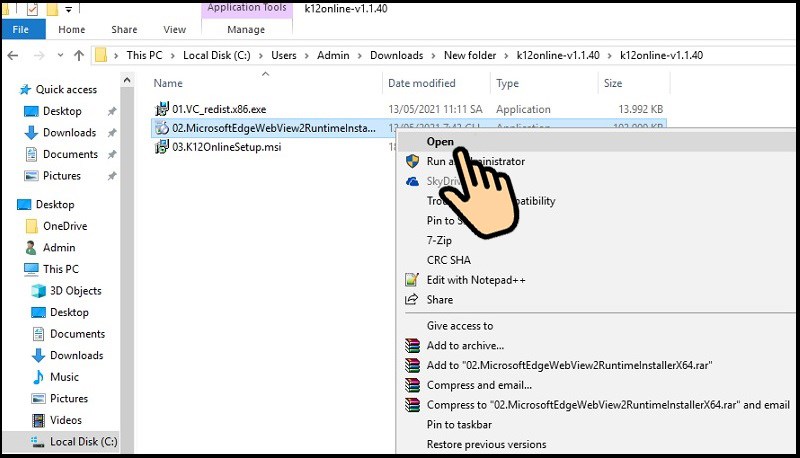Go back with the back arrow
The image size is (800, 458).
pyautogui.click(x=13, y=55)
